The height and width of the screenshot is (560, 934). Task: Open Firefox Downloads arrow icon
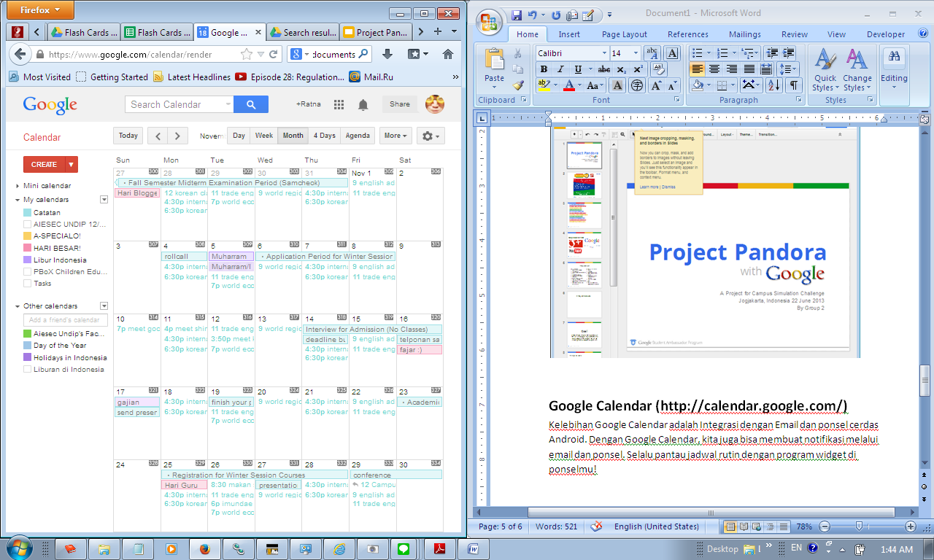(388, 54)
